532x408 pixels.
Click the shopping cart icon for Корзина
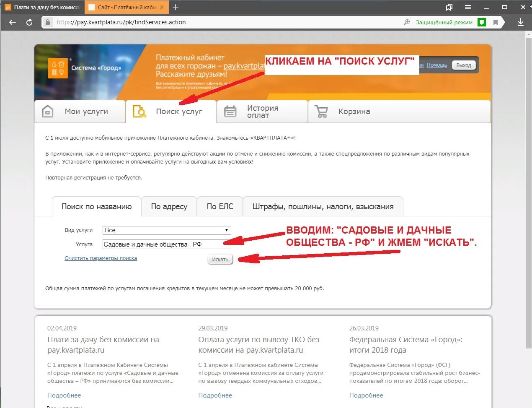coord(321,111)
